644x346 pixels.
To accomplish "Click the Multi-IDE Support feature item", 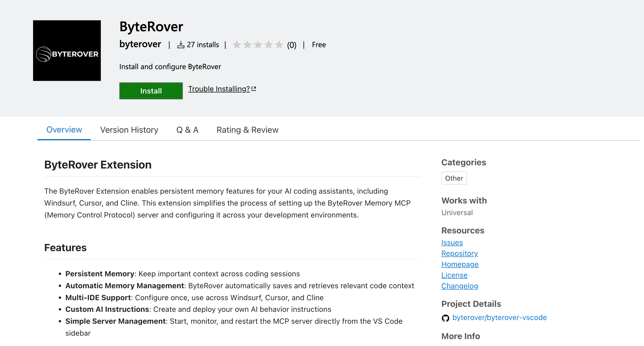I will click(x=194, y=298).
